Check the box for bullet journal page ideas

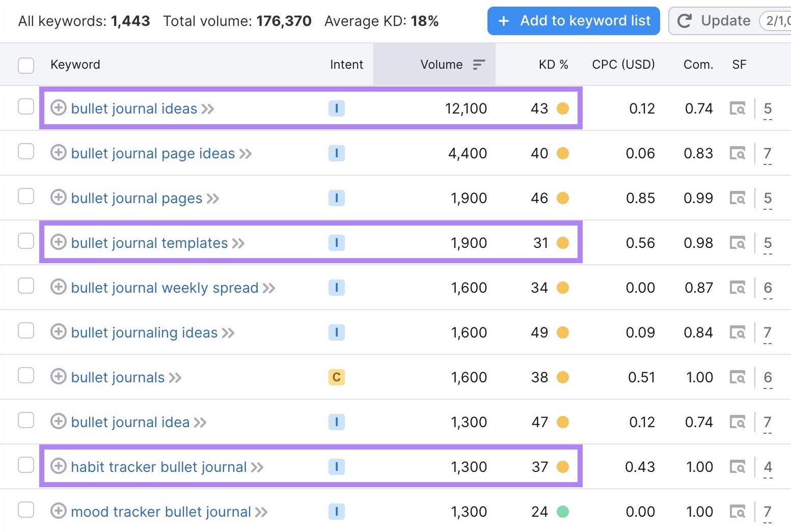(25, 151)
